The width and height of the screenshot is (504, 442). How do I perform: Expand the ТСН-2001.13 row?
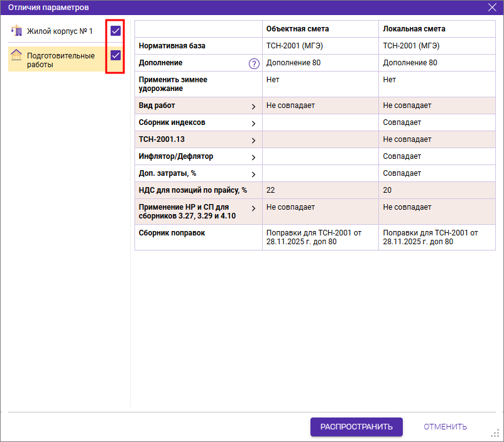coord(253,140)
